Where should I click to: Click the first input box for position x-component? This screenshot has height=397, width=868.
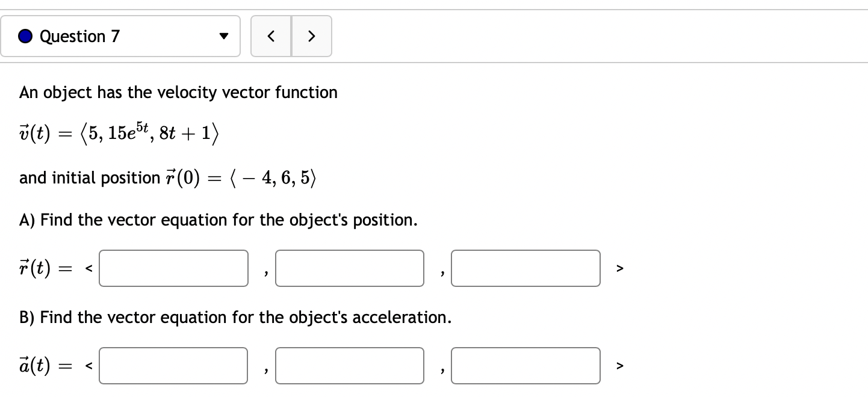(173, 268)
